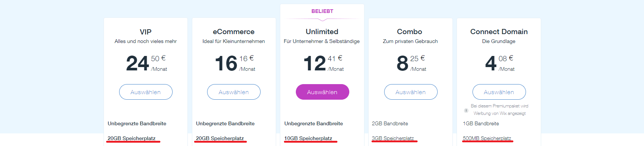Select the VIP plan with Auswählen
The width and height of the screenshot is (644, 146).
[146, 92]
